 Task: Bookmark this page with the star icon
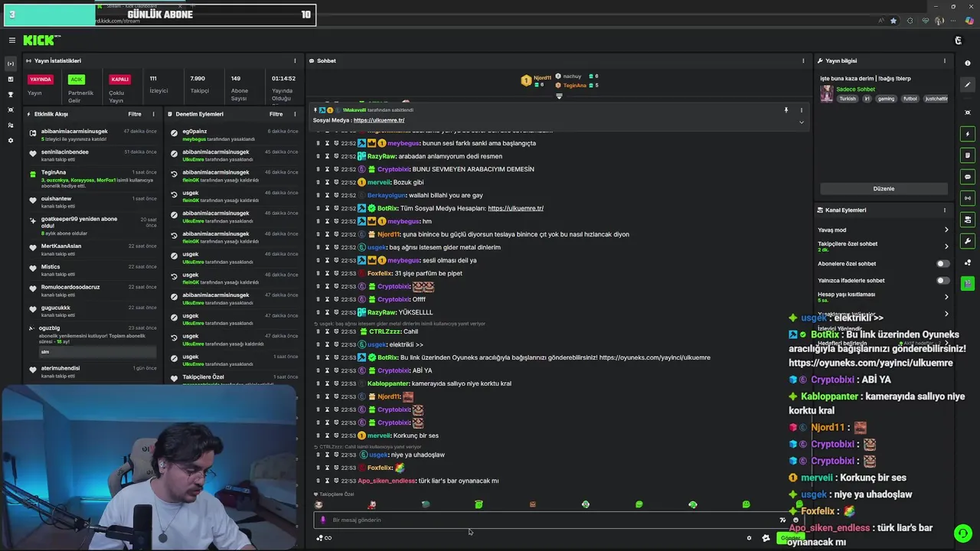(x=893, y=21)
